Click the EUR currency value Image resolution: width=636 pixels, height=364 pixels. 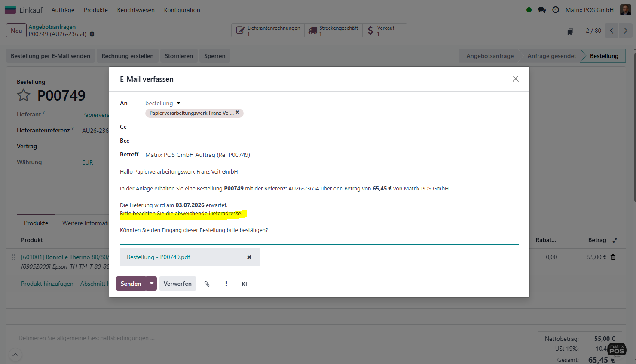pyautogui.click(x=88, y=162)
